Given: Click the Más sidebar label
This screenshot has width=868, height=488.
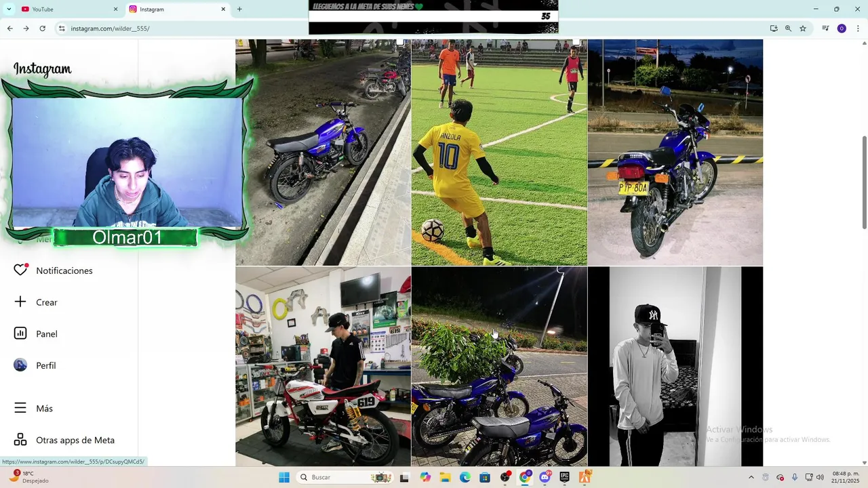Looking at the screenshot, I should 44,408.
